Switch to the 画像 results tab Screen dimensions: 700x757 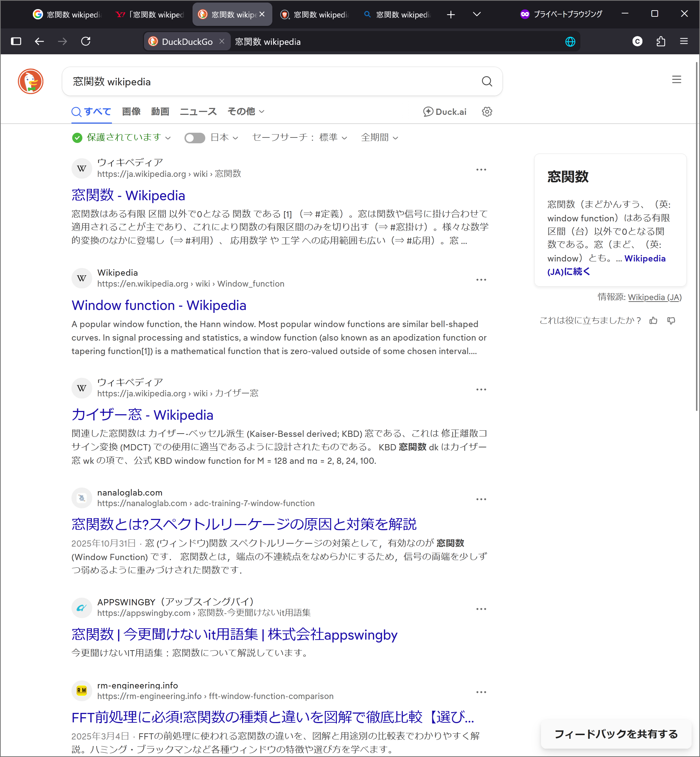[x=131, y=111]
